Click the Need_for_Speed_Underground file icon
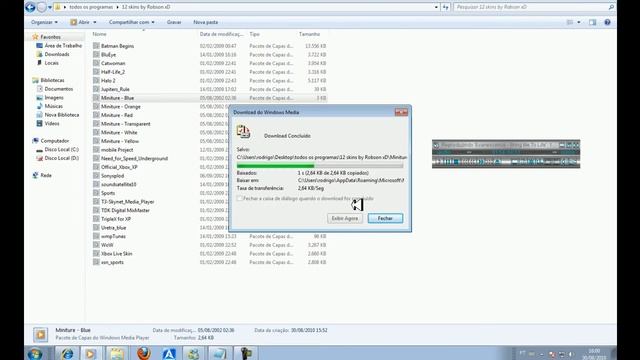This screenshot has height=360, width=640. pyautogui.click(x=96, y=158)
